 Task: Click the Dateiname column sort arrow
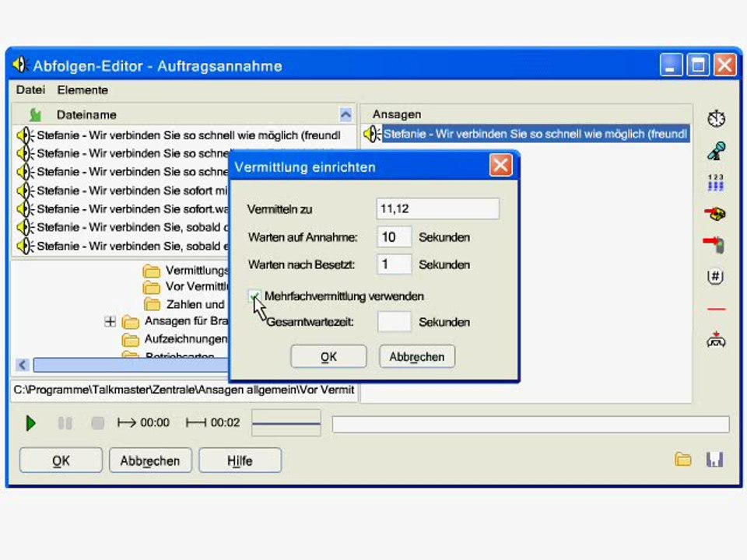tap(345, 114)
